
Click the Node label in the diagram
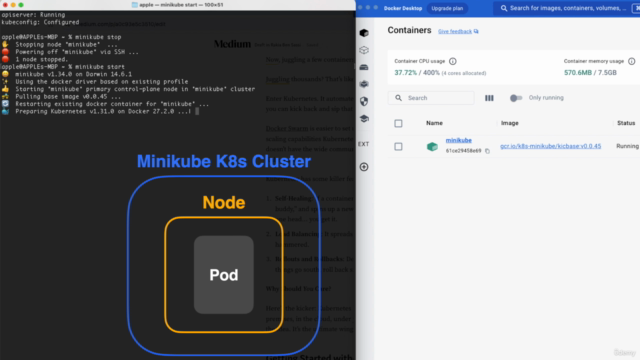(224, 202)
